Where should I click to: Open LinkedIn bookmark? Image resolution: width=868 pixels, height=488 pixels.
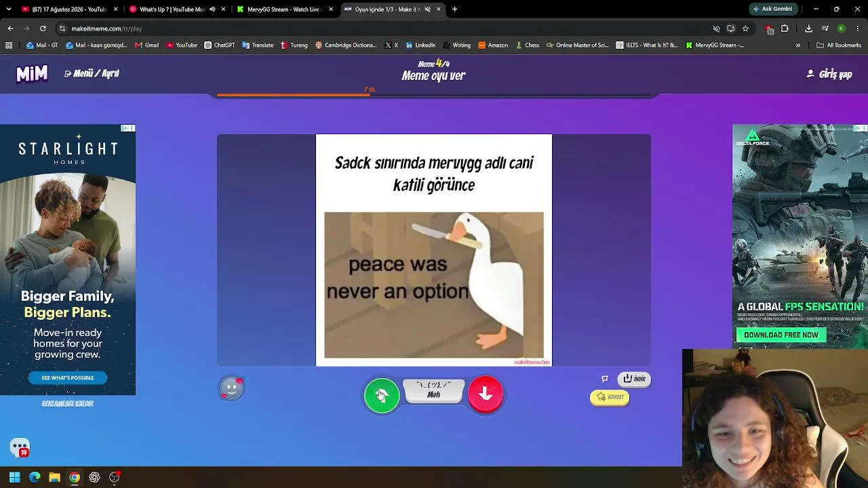point(420,45)
